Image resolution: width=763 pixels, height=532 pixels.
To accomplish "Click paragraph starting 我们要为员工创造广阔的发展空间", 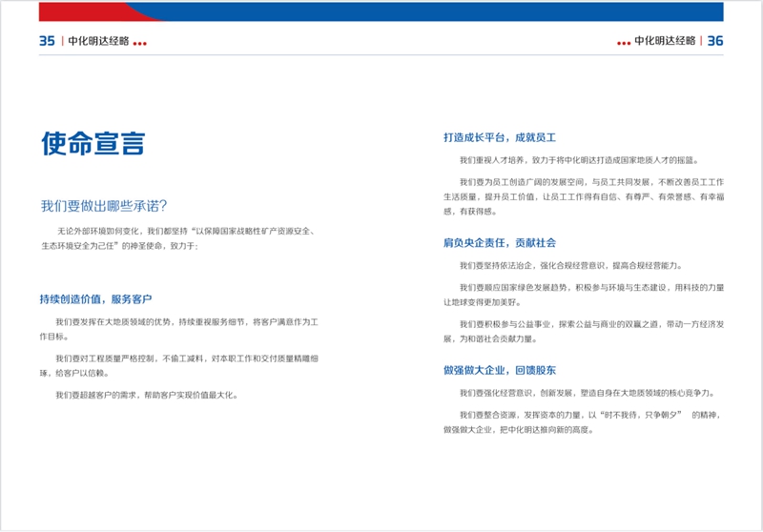I will (584, 196).
